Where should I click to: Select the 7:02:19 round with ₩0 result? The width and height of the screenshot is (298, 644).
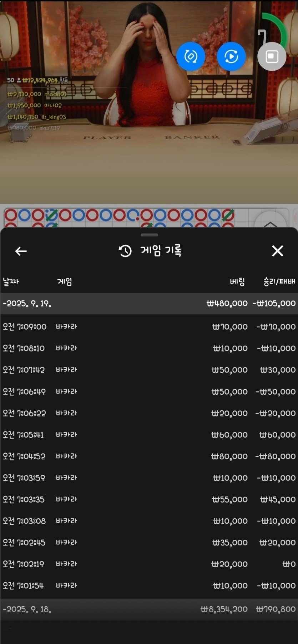pos(149,564)
